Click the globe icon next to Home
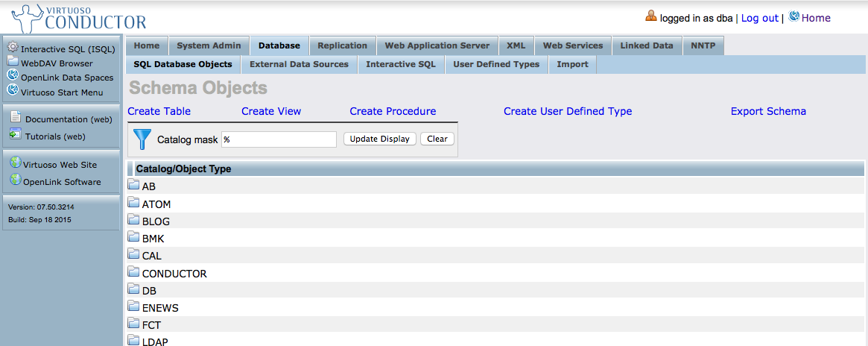The height and width of the screenshot is (346, 868). coord(793,16)
